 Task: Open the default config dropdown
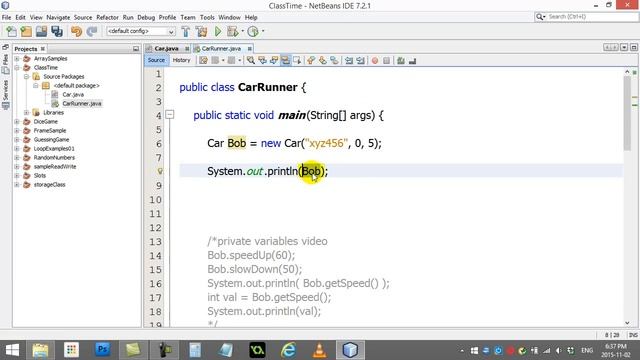tap(141, 31)
